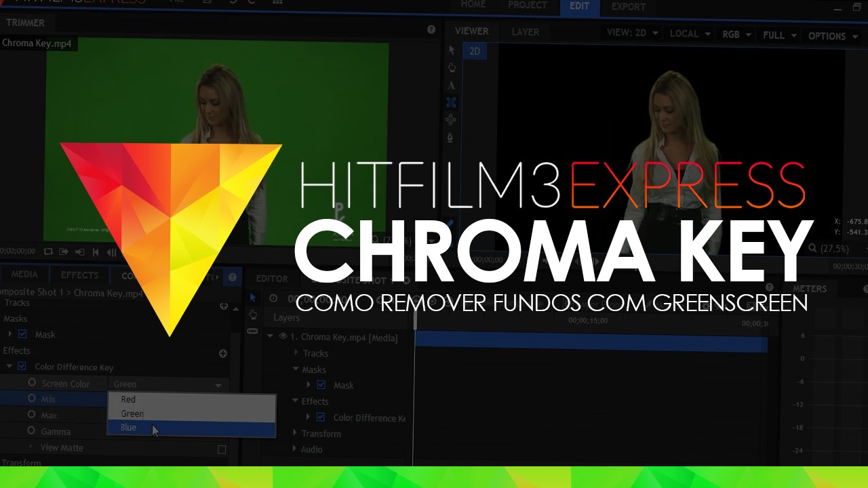Image resolution: width=868 pixels, height=488 pixels.
Task: Open the LAYER tab beside Viewer
Action: 525,32
